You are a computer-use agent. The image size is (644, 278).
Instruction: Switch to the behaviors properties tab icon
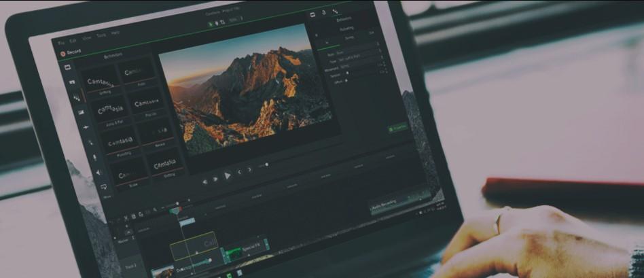point(335,11)
